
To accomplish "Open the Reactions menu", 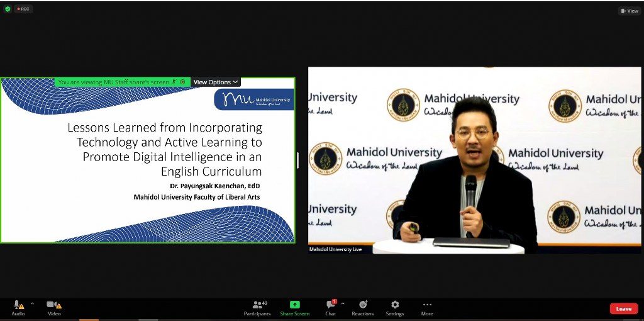I will (363, 308).
